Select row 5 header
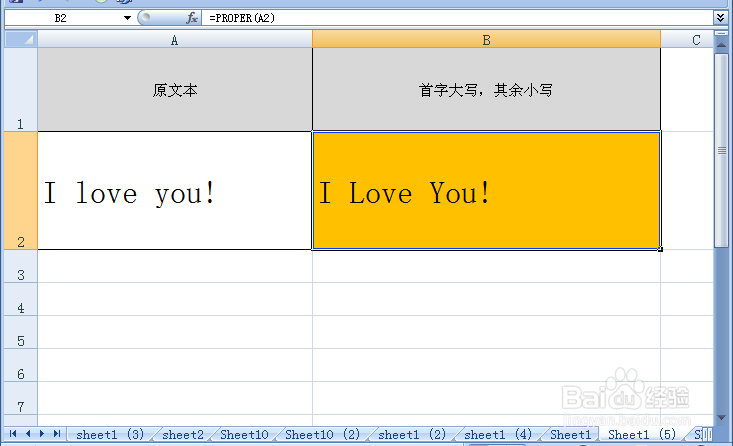Viewport: 733px width, 446px height. 21,332
